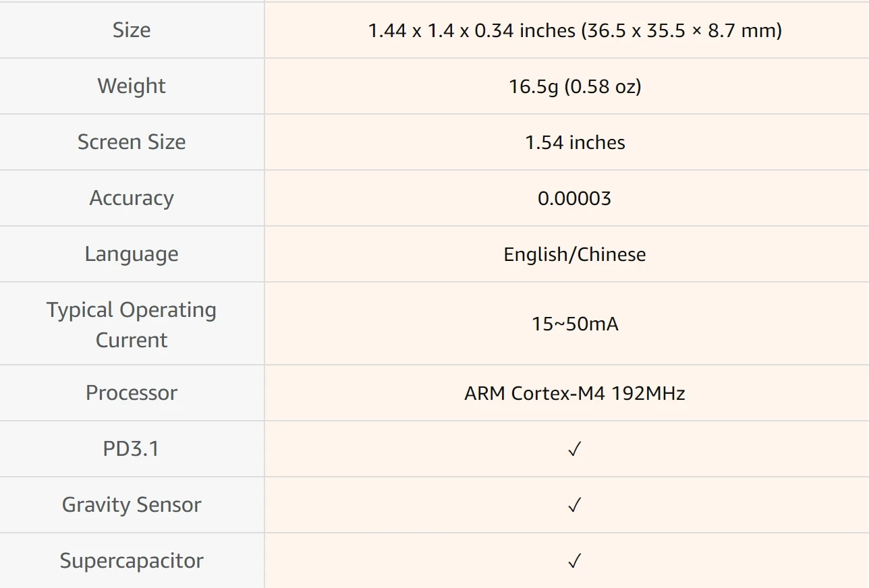Select the Language row label
This screenshot has height=588, width=869.
(x=132, y=254)
